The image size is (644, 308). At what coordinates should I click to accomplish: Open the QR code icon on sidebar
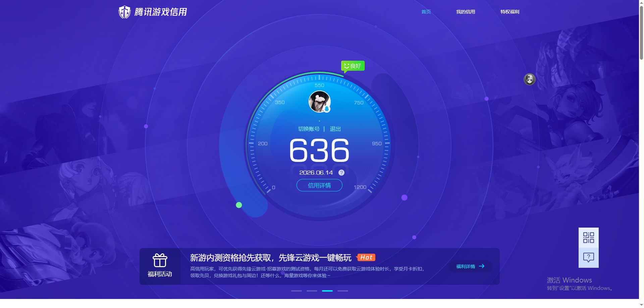tap(589, 238)
